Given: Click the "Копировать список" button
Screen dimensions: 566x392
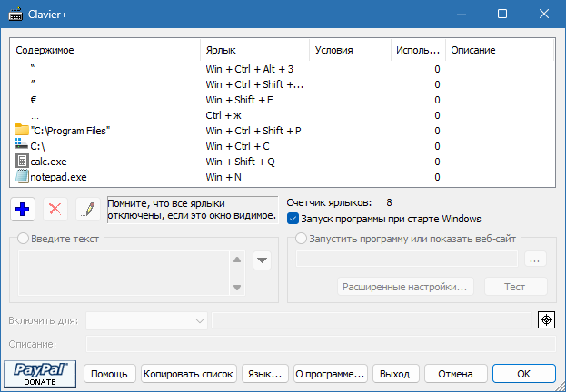Looking at the screenshot, I should [188, 374].
